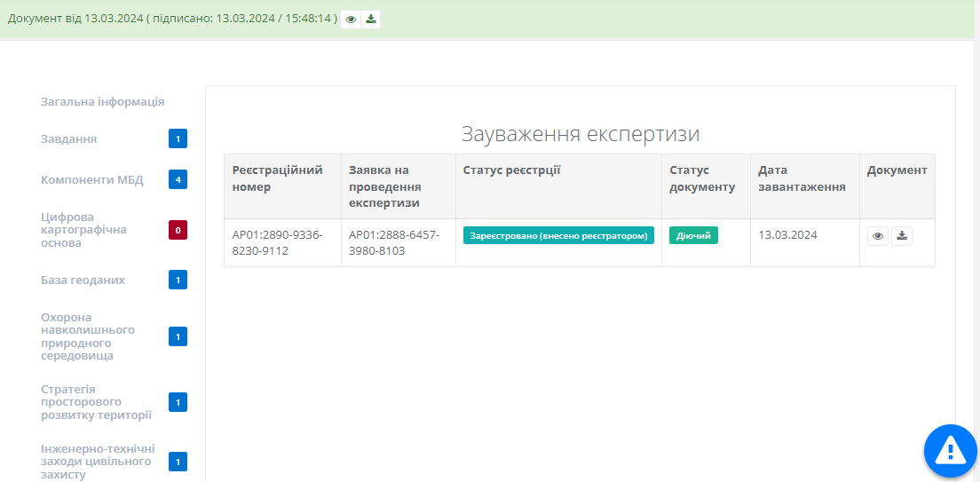Click the Зареєстровано (внесено реєстратором) status label

558,235
